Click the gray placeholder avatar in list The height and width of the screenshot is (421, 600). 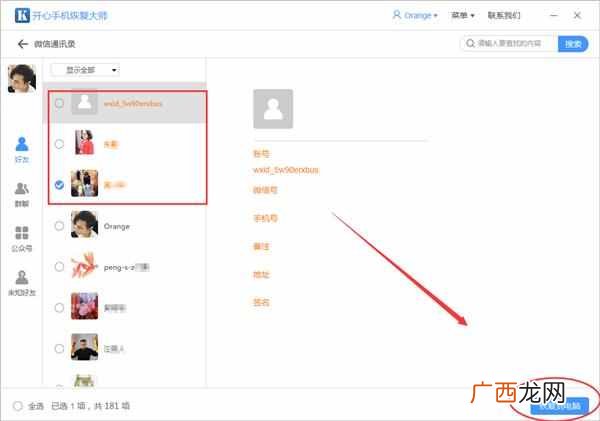click(x=85, y=103)
